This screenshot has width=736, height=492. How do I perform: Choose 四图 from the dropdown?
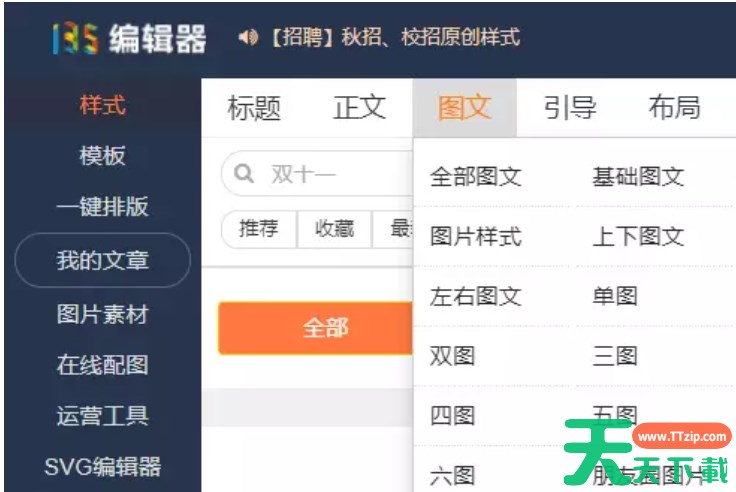point(452,415)
